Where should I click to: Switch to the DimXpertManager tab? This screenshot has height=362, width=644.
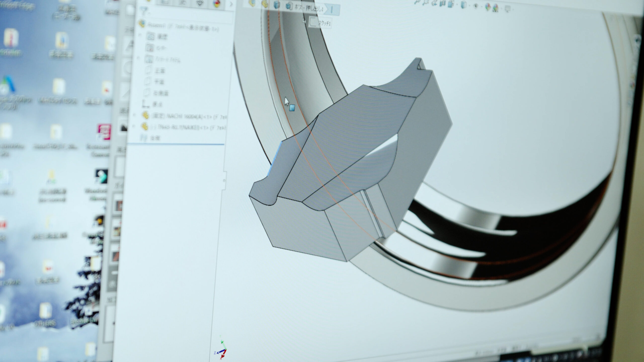[199, 3]
